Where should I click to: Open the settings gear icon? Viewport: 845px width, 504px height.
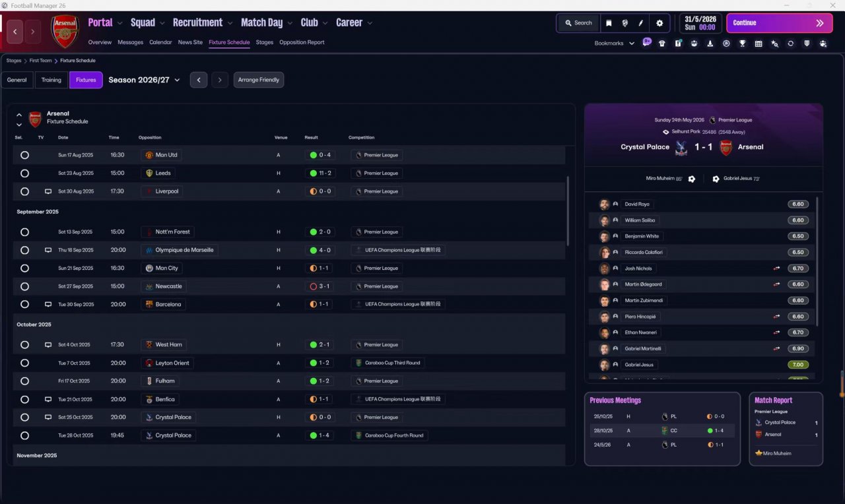tap(659, 23)
